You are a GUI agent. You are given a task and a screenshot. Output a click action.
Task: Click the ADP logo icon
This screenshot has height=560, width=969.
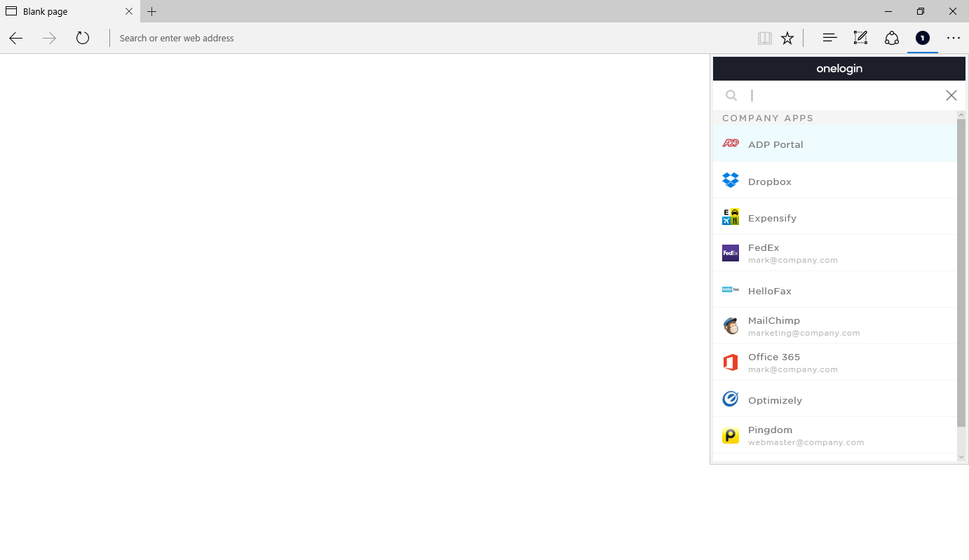pyautogui.click(x=731, y=143)
